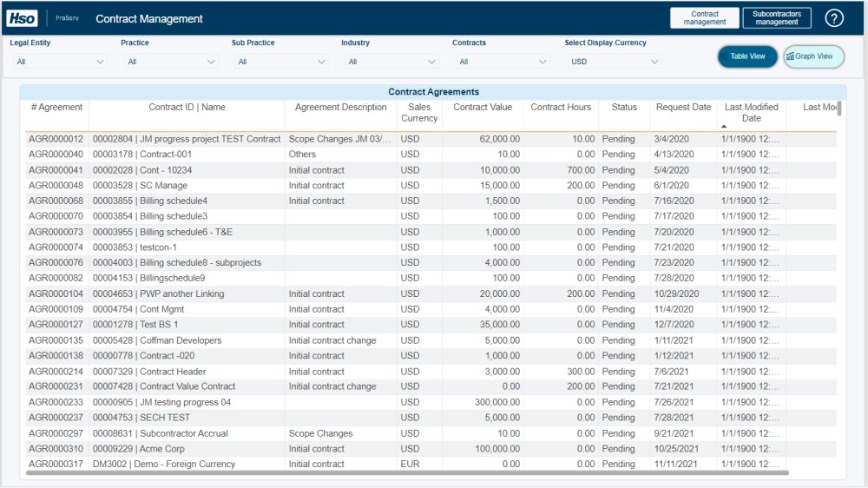Click the Contract Agreements table title
Image resolution: width=868 pixels, height=488 pixels.
point(433,92)
